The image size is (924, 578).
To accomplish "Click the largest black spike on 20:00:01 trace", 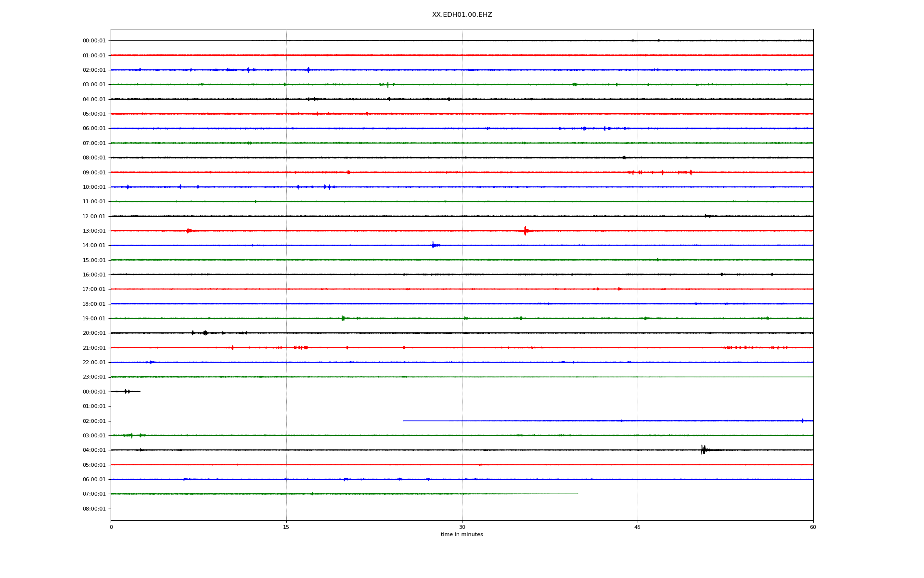I will [x=205, y=333].
